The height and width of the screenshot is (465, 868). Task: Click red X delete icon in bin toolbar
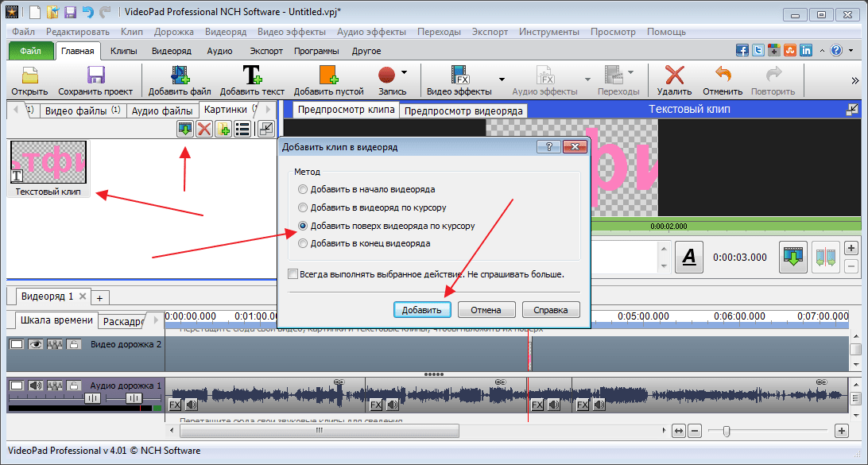click(204, 129)
